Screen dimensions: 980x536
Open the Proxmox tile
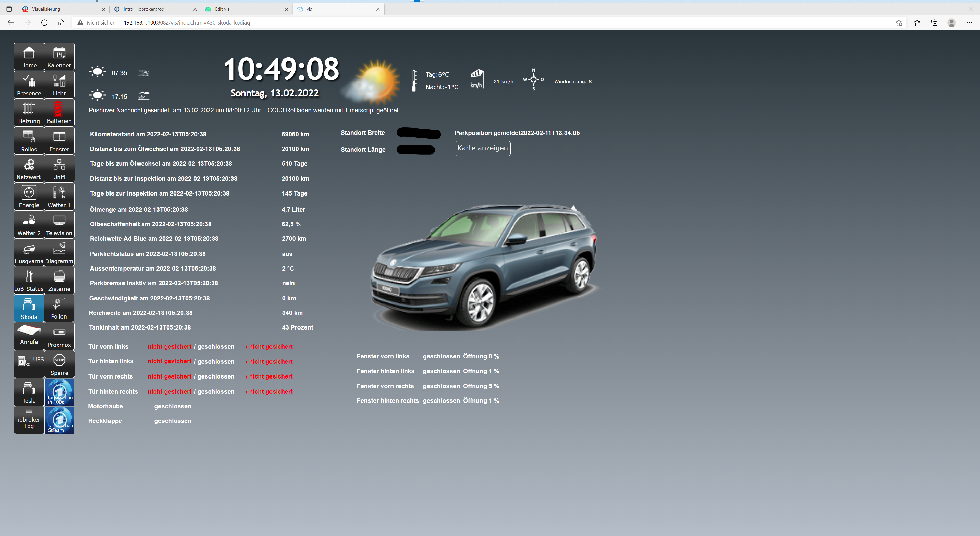pyautogui.click(x=59, y=336)
